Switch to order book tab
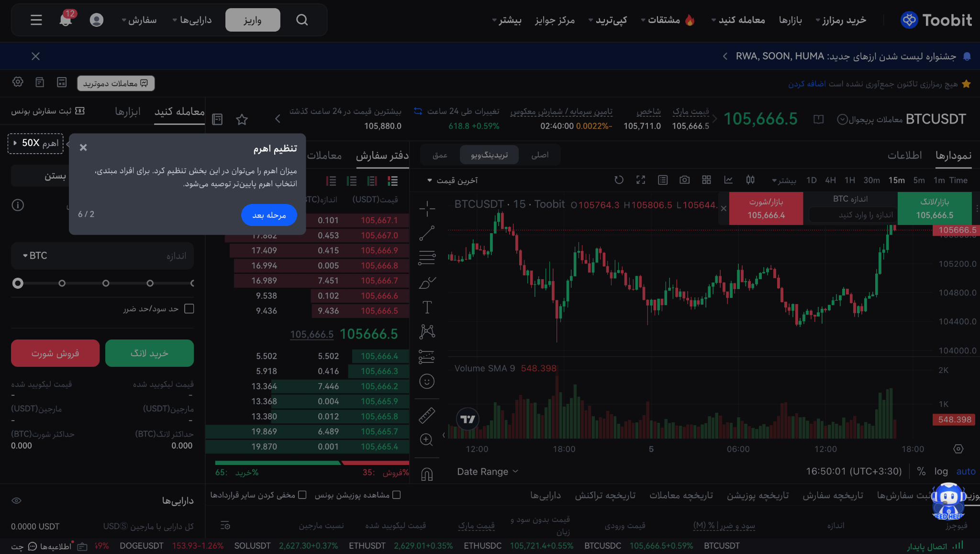Viewport: 980px width, 554px height. [382, 156]
